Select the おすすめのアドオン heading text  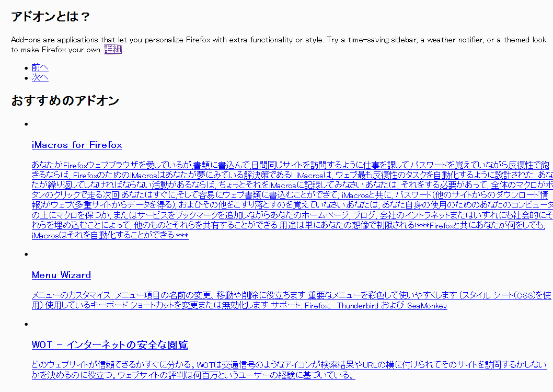click(x=65, y=101)
